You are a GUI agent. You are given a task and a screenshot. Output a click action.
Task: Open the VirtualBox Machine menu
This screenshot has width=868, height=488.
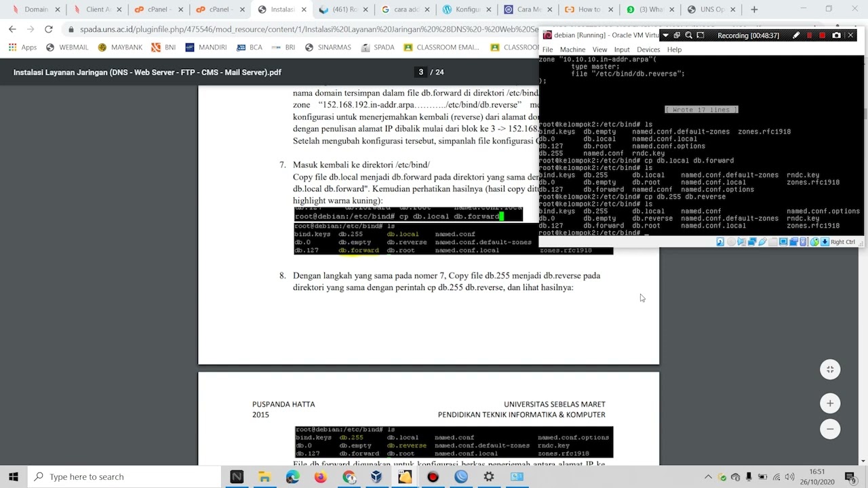[x=572, y=49]
